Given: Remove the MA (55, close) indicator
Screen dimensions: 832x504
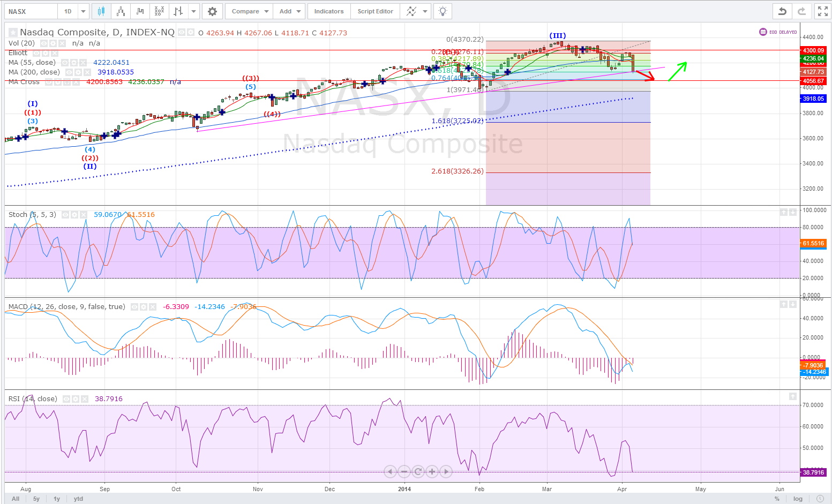Looking at the screenshot, I should (x=83, y=63).
